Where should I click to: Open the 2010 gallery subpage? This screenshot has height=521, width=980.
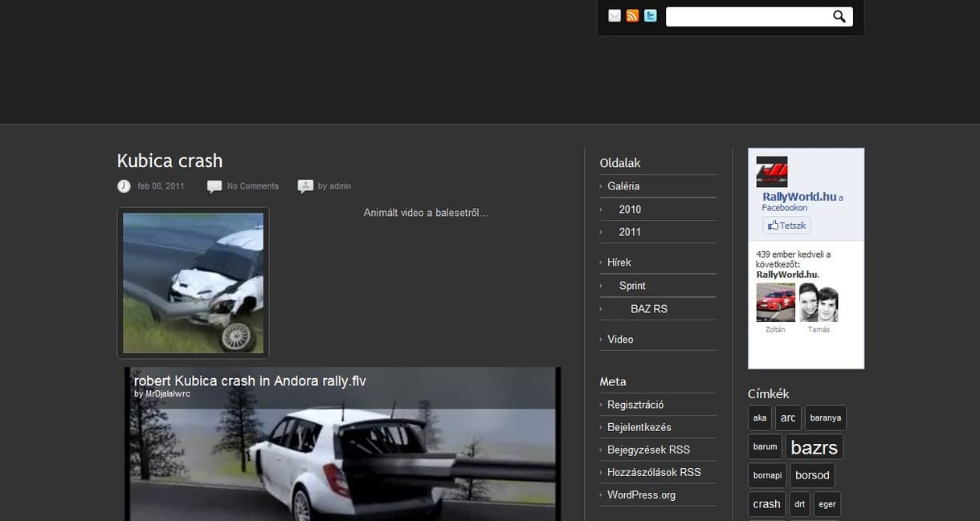point(630,210)
